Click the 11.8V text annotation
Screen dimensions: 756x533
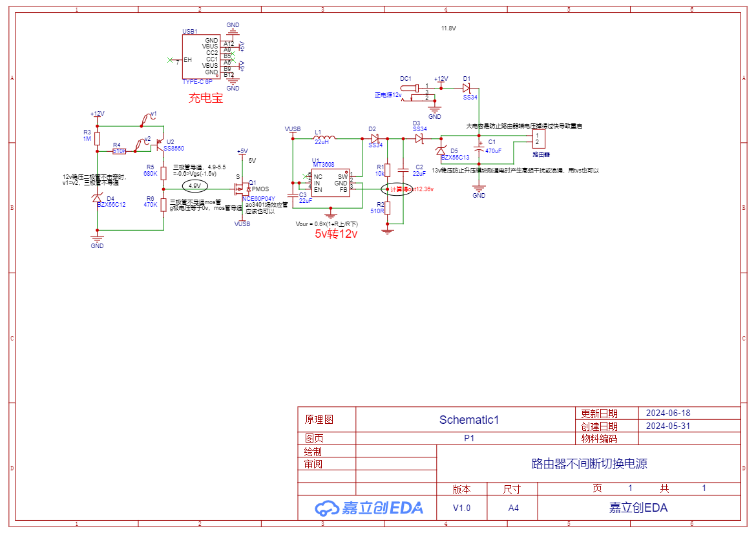[x=448, y=28]
